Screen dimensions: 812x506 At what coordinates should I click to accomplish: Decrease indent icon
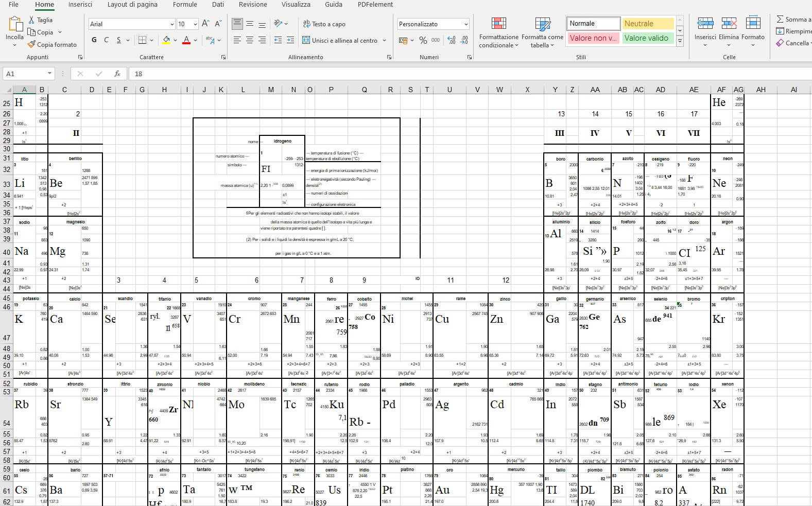click(x=278, y=40)
